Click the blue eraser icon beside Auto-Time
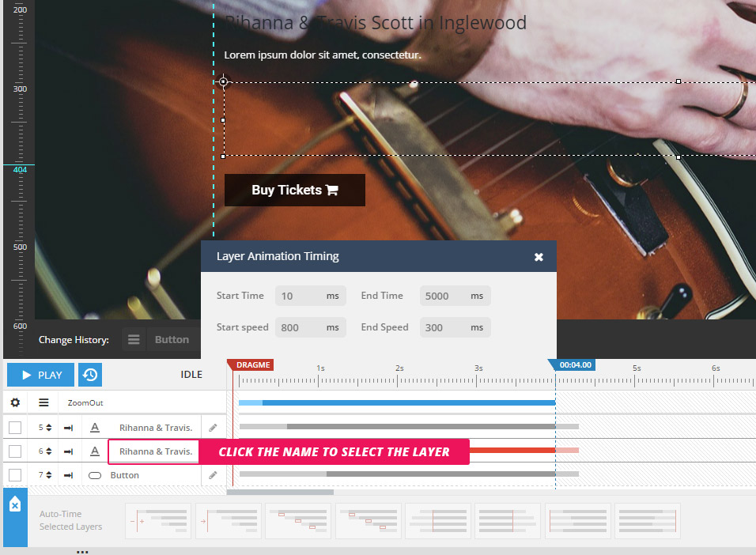The image size is (756, 555). tap(15, 504)
